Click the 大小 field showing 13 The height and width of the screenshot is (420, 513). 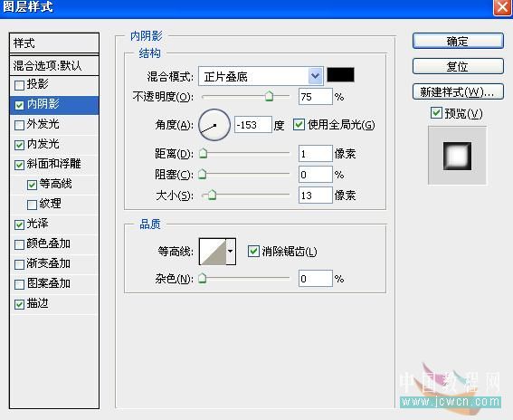tap(316, 196)
